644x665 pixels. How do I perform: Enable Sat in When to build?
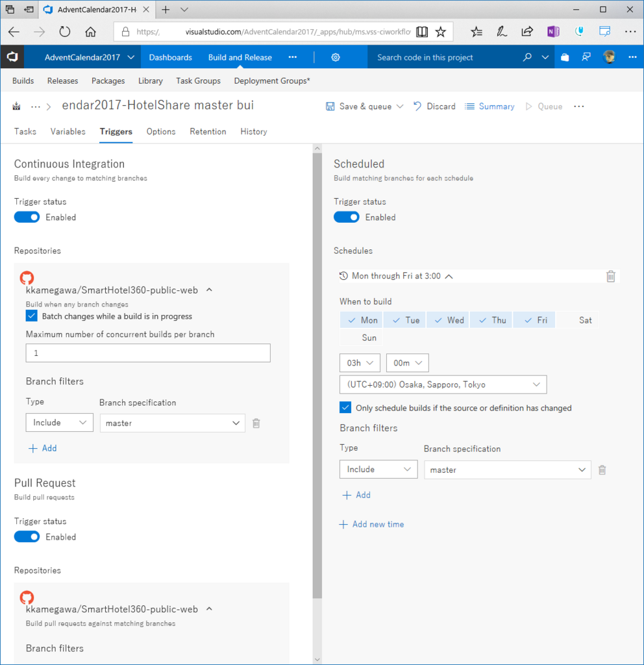click(577, 320)
